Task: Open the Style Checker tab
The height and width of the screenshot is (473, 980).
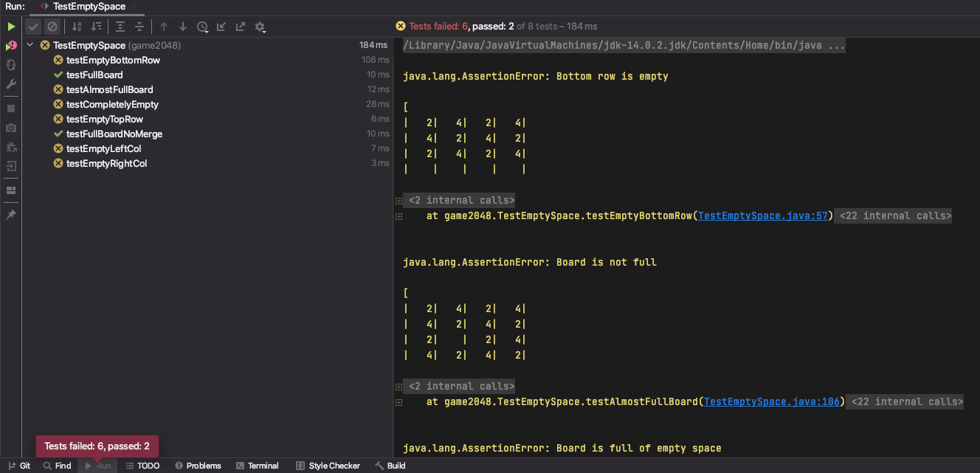Action: pyautogui.click(x=328, y=466)
